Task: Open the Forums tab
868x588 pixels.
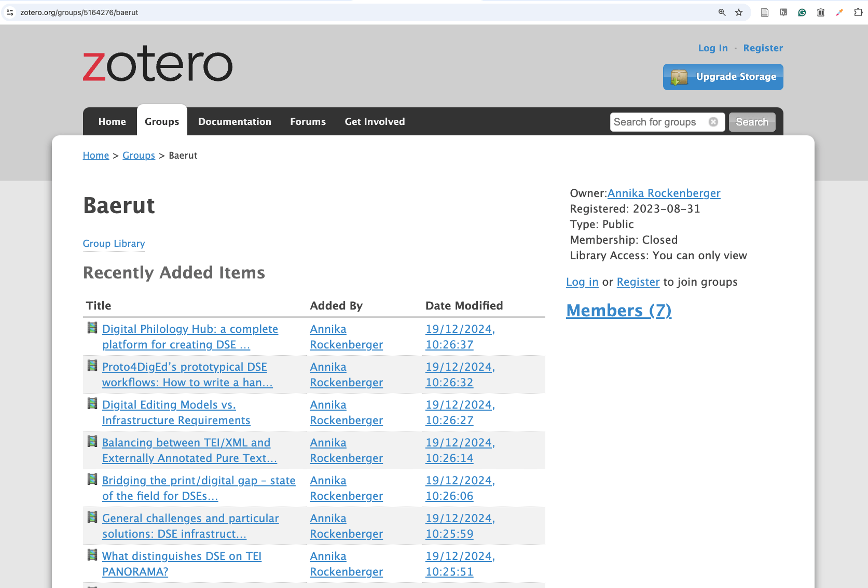Action: (308, 121)
